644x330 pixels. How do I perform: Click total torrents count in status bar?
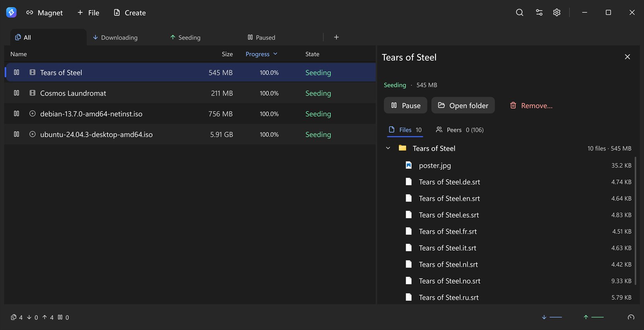pyautogui.click(x=17, y=317)
